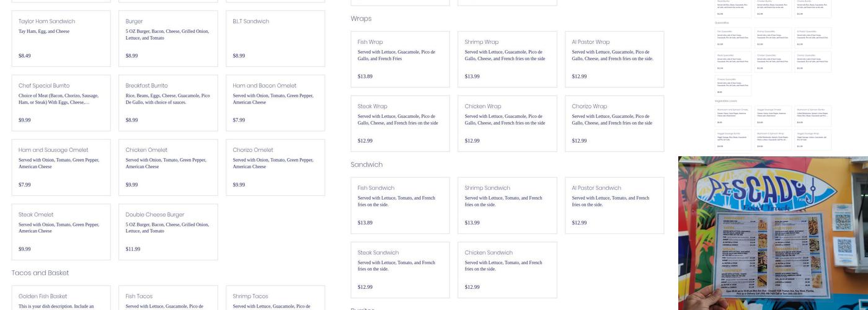Image resolution: width=868 pixels, height=310 pixels.
Task: Select the Steak Omelet card
Action: (x=61, y=232)
